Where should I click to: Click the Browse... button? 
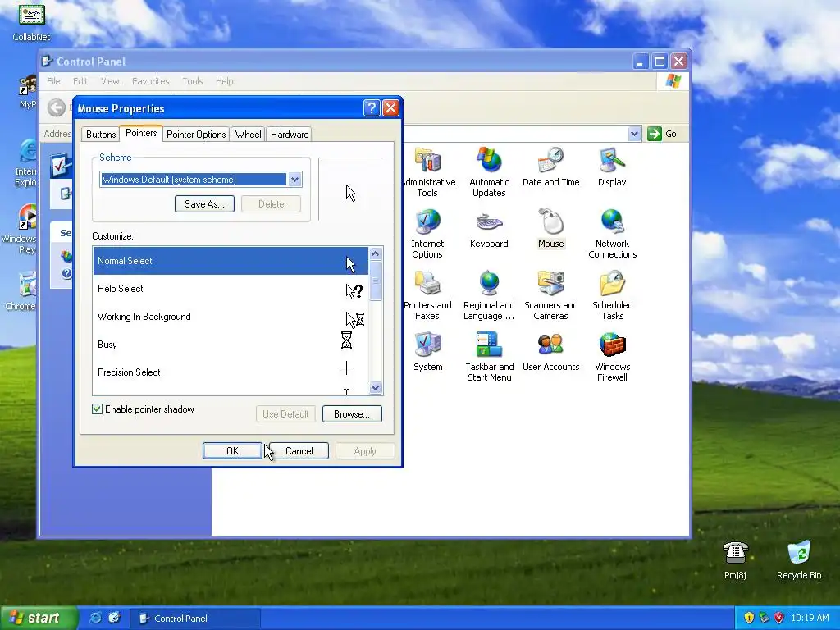click(352, 414)
